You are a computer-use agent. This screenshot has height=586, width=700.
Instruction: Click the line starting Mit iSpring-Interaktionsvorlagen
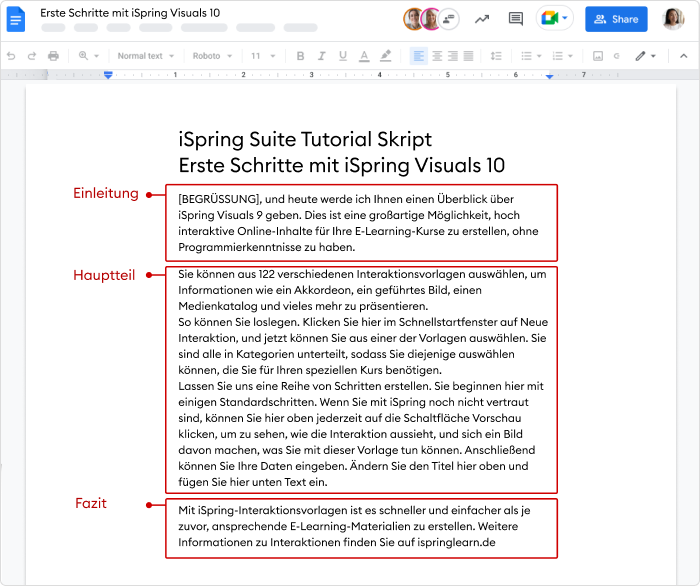click(354, 510)
